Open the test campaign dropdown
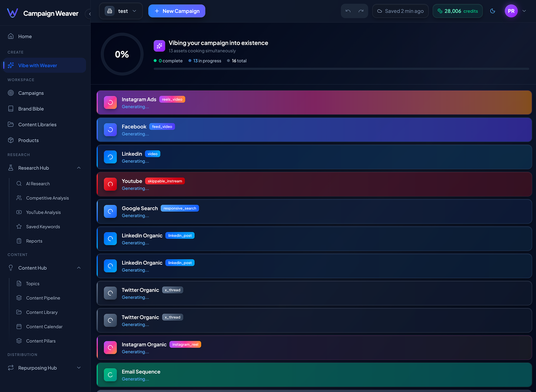 (x=121, y=11)
